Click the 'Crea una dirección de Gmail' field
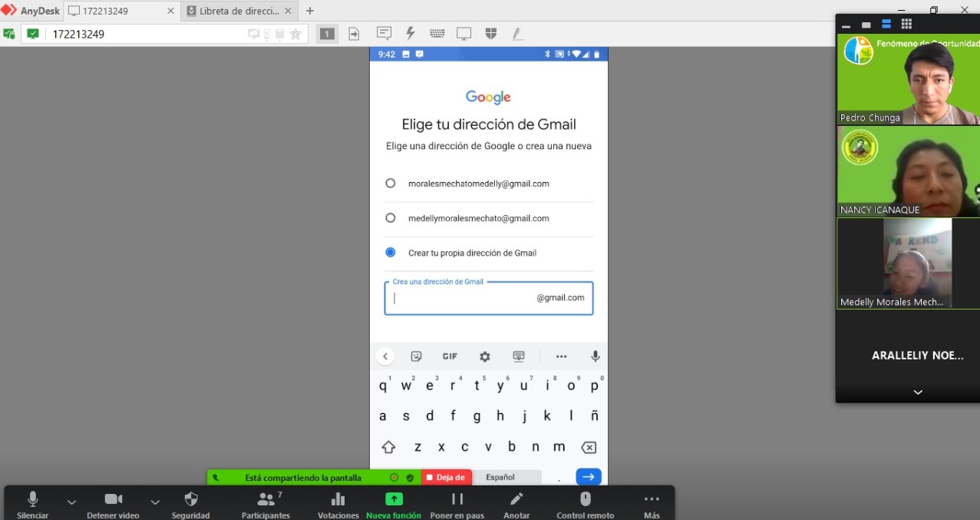 (460, 298)
